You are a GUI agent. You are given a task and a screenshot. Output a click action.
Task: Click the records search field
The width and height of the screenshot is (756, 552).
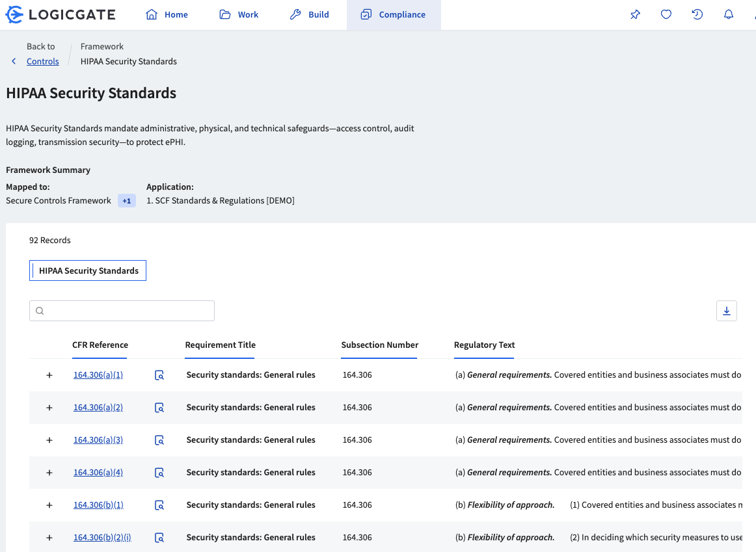tap(122, 311)
